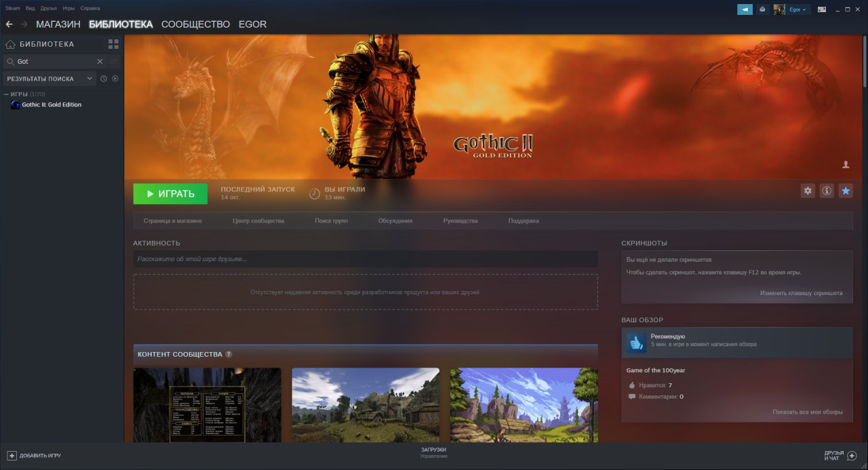Click the plus icon to add game
868x470 pixels.
click(x=12, y=456)
